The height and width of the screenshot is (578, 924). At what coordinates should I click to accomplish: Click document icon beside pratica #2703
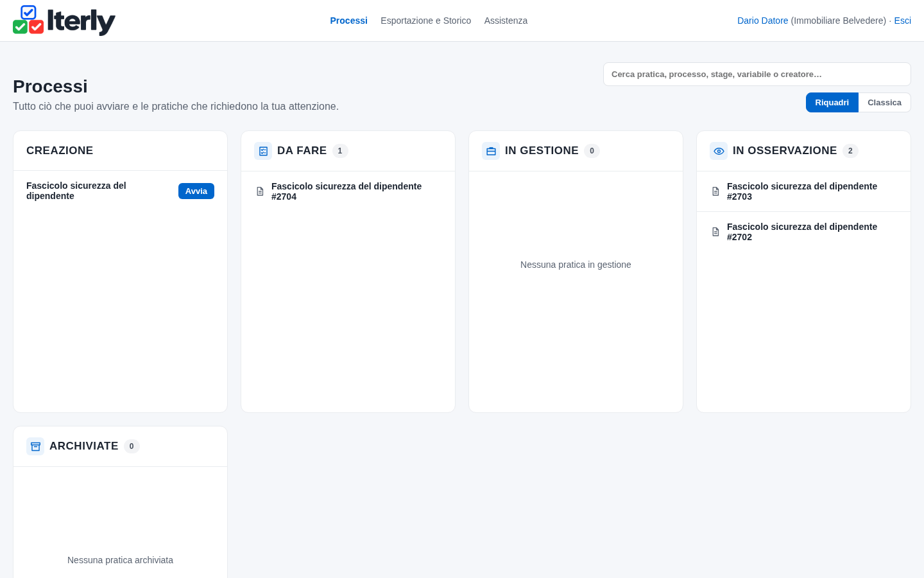coord(715,191)
